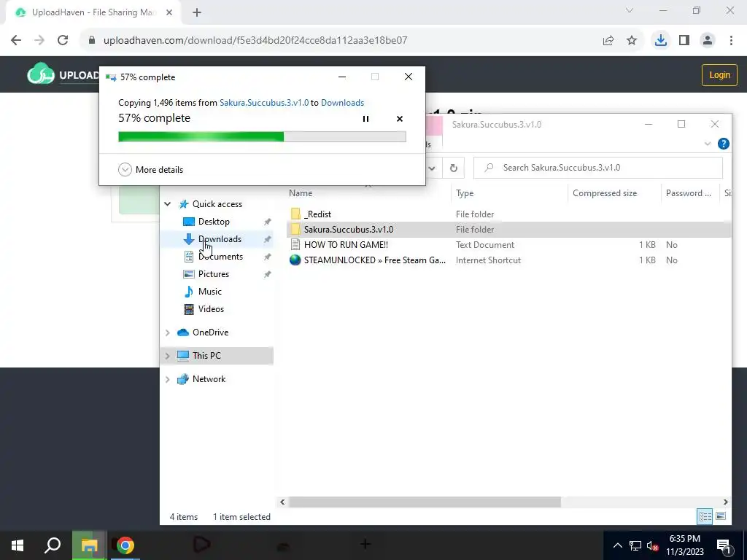747x560 pixels.
Task: Expand the Network node
Action: 168,379
